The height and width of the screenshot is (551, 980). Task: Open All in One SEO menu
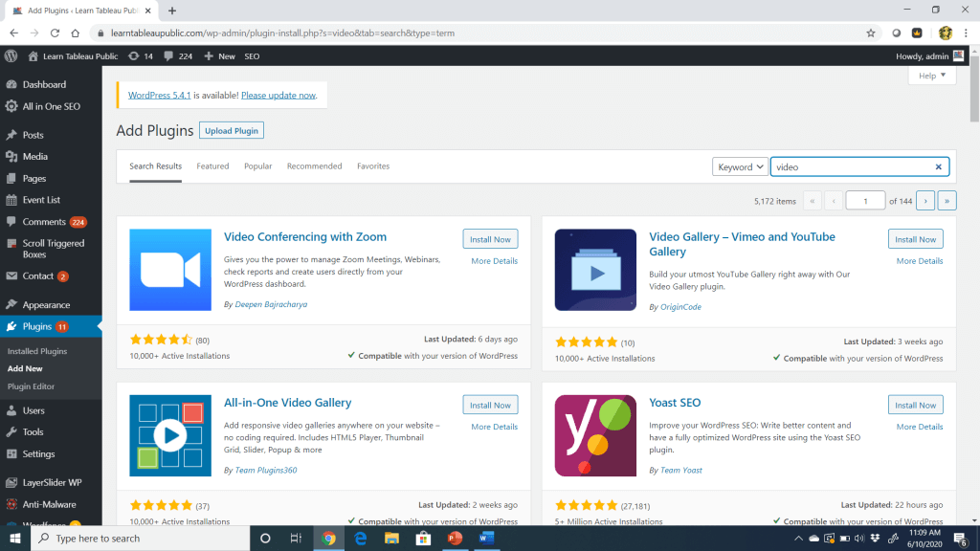pyautogui.click(x=51, y=106)
